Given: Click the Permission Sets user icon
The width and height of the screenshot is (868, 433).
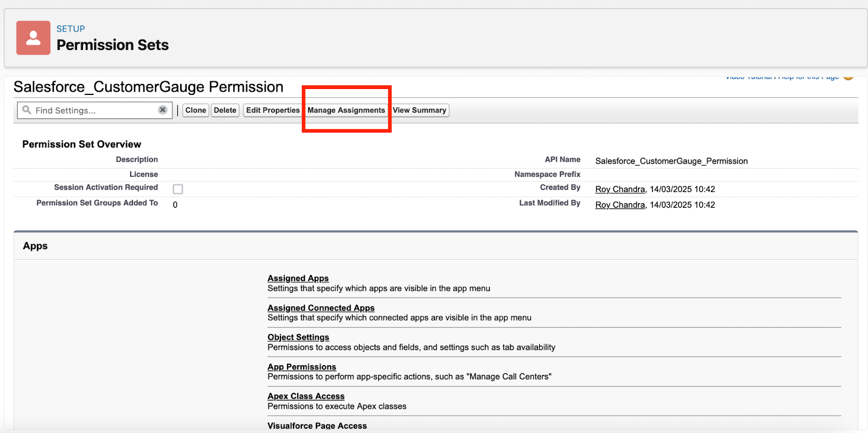Looking at the screenshot, I should [x=33, y=38].
